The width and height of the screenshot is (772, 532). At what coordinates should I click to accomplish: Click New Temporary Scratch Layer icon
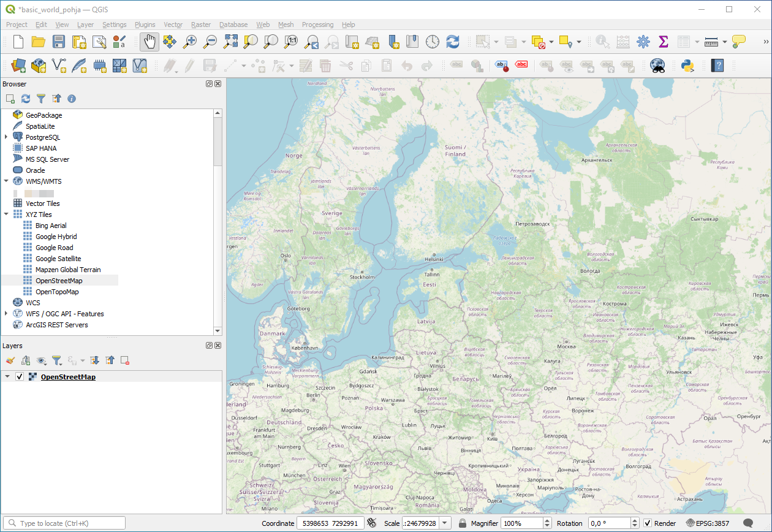[x=99, y=65]
